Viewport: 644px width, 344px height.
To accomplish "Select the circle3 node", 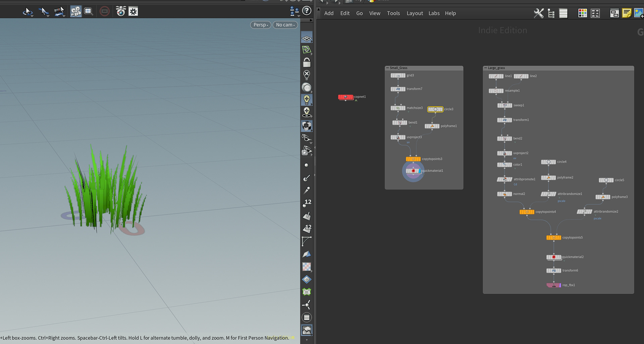I will pyautogui.click(x=435, y=109).
